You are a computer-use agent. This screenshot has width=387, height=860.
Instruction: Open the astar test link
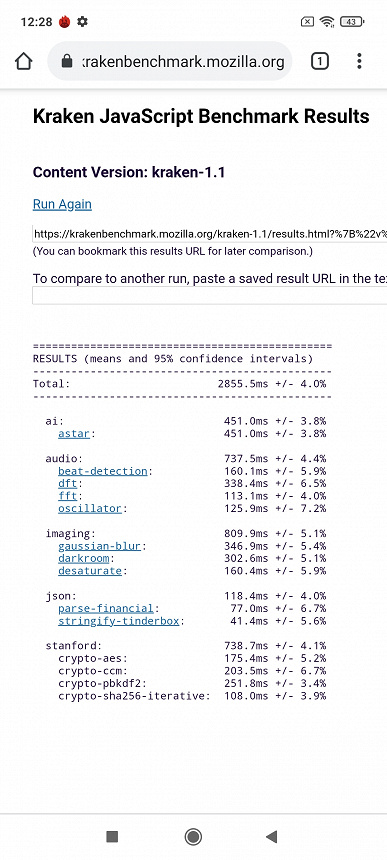pyautogui.click(x=73, y=434)
